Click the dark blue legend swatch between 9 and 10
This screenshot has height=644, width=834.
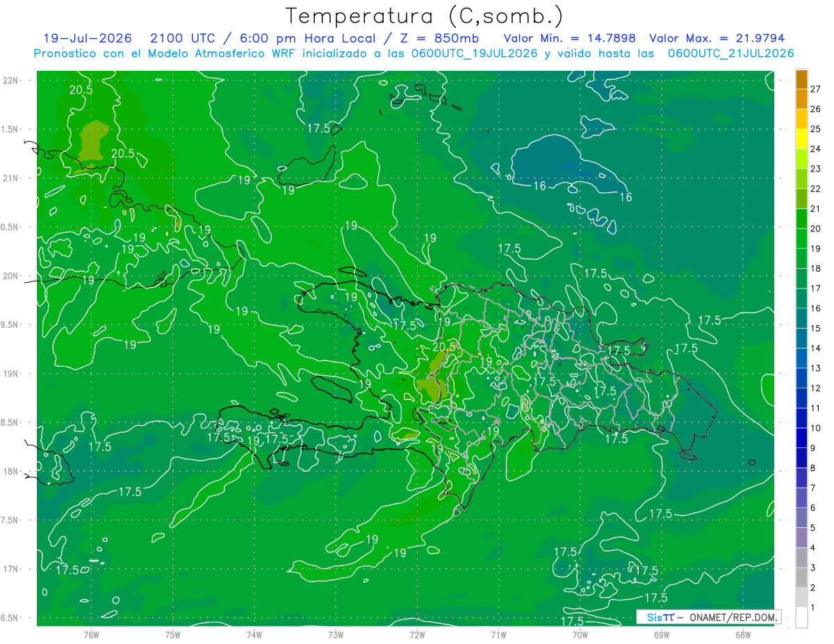[x=801, y=438]
